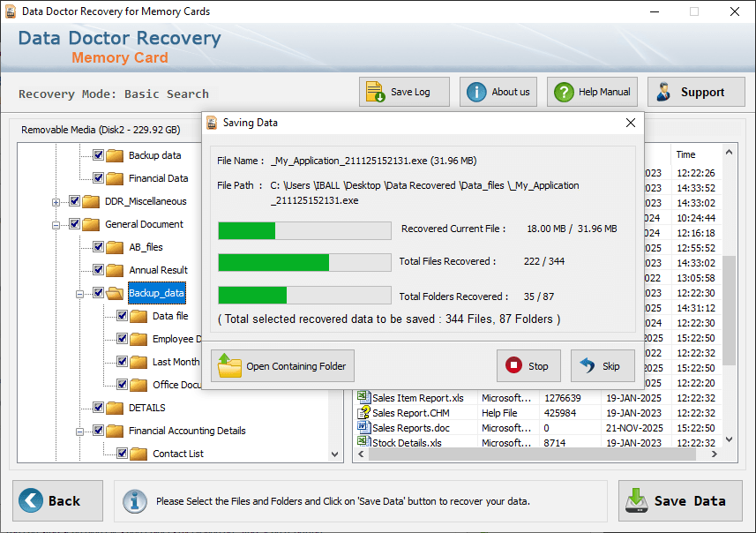
Task: Select the highlighted Backup_data tree item
Action: [157, 293]
